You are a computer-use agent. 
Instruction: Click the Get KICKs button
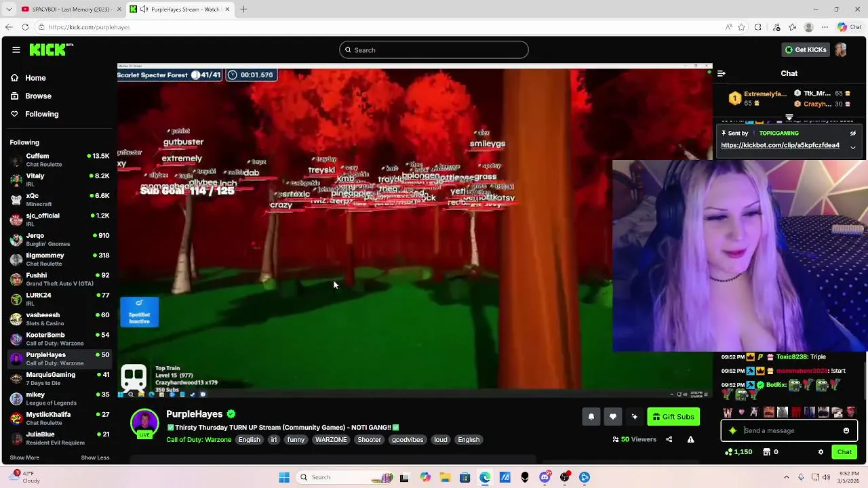coord(806,49)
